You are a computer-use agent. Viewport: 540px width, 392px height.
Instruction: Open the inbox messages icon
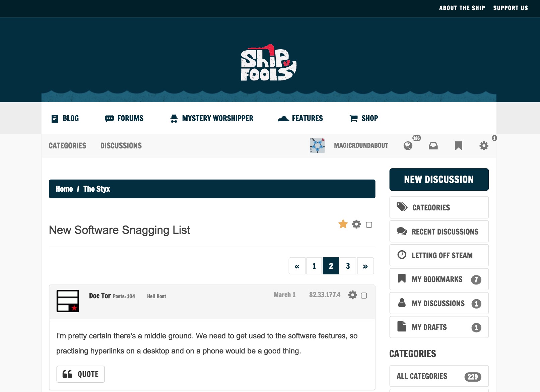[433, 145]
